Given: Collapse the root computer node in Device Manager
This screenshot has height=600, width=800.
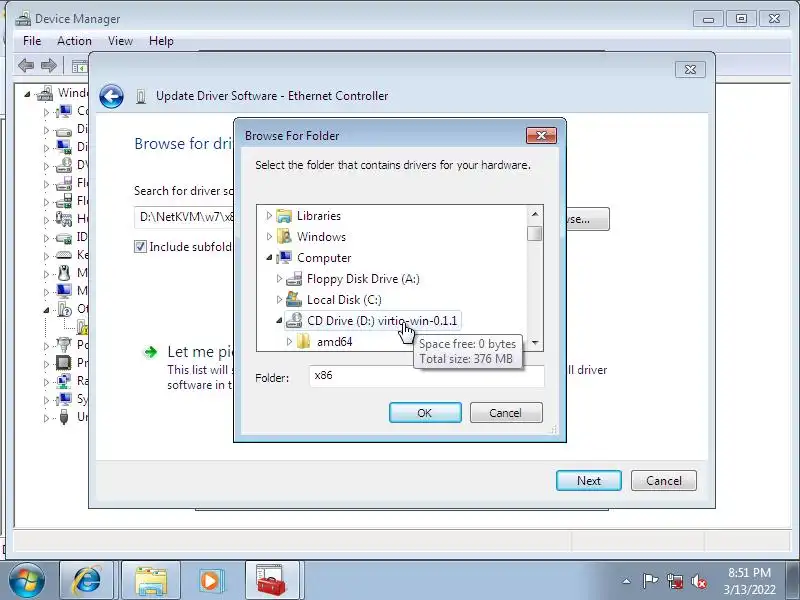Looking at the screenshot, I should 28,94.
